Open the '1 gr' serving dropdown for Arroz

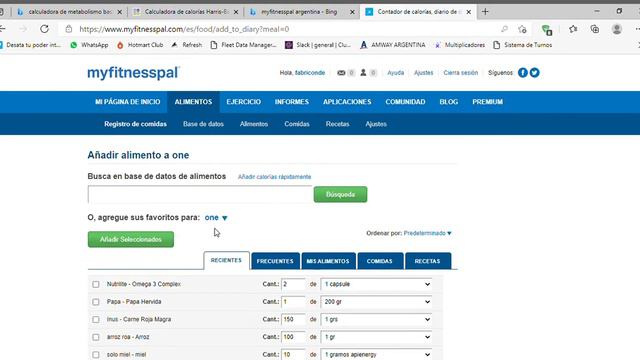[376, 337]
